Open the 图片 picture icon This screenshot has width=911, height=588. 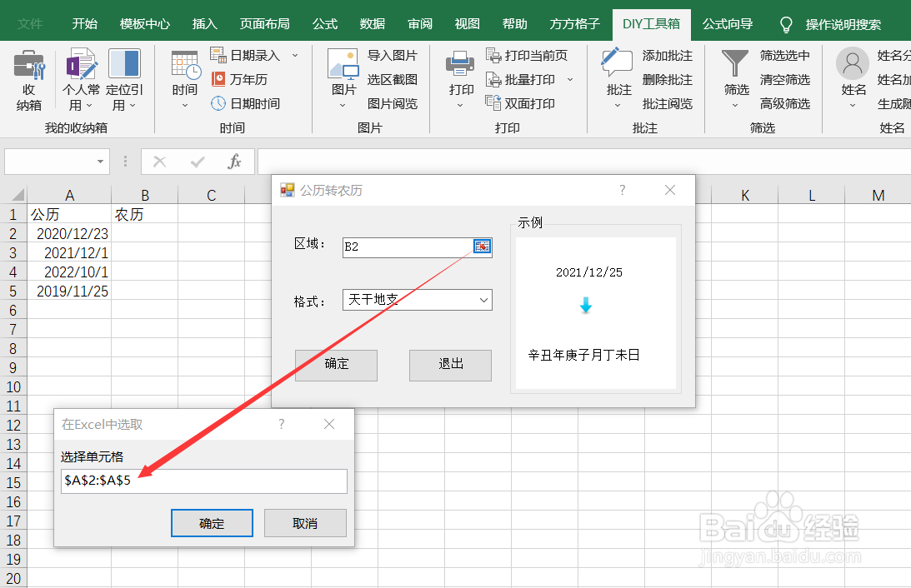[343, 64]
